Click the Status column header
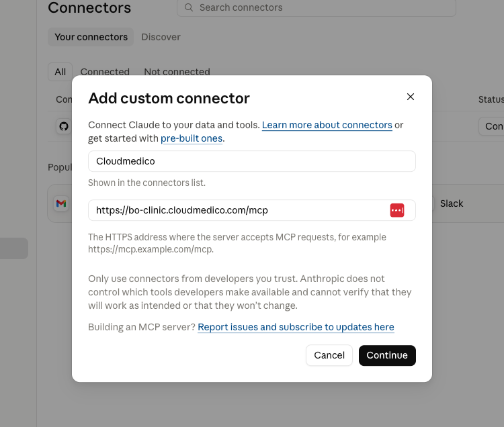 click(x=491, y=99)
